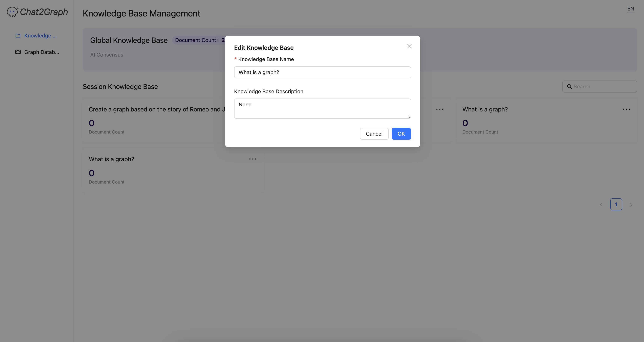Open ellipsis menu left of right-side card

tap(440, 109)
